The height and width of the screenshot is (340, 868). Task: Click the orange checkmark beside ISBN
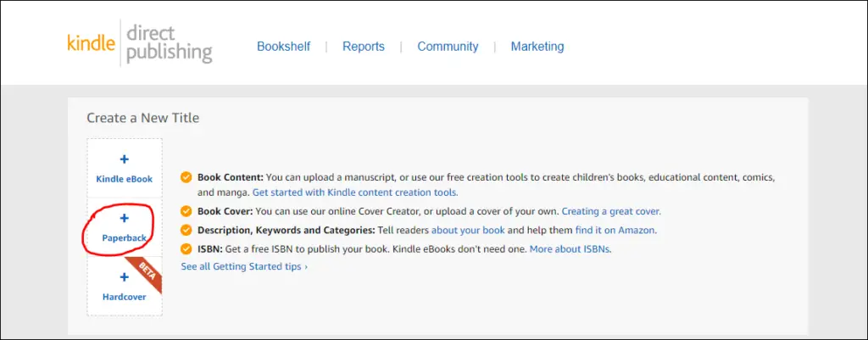click(186, 249)
